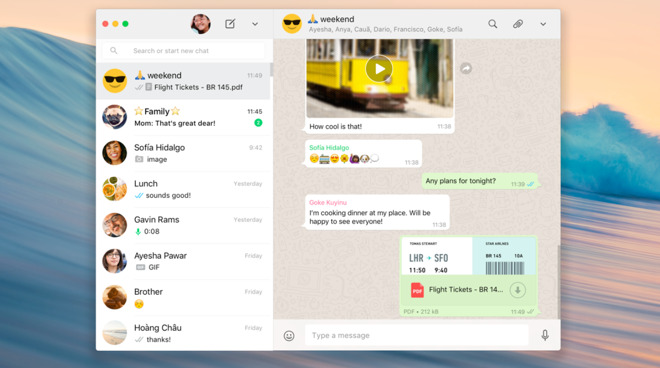Viewport: 660px width, 368px height.
Task: Download the Flight Tickets PDF
Action: [x=518, y=290]
